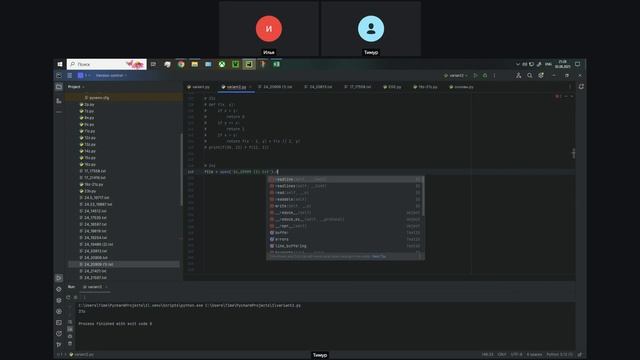
Task: Click the editor error indicator badge
Action: [558, 96]
